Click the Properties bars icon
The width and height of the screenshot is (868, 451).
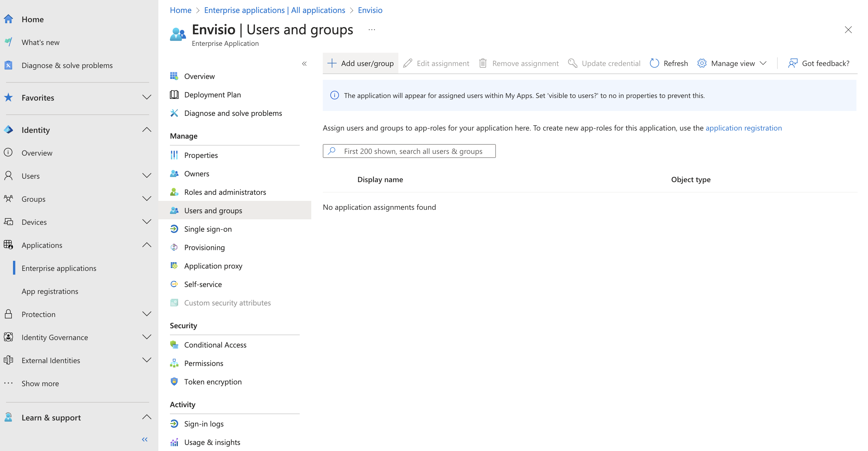pyautogui.click(x=174, y=155)
